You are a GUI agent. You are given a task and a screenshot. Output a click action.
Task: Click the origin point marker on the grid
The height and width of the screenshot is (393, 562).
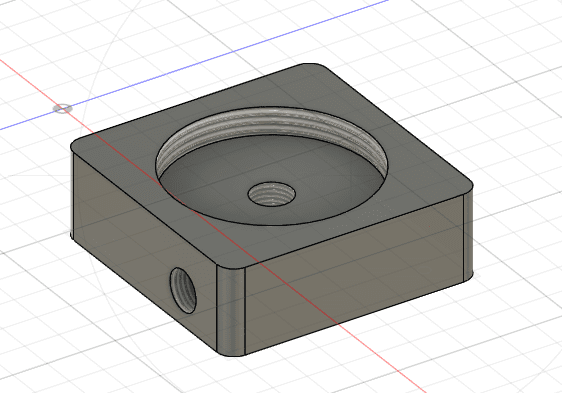(x=63, y=108)
